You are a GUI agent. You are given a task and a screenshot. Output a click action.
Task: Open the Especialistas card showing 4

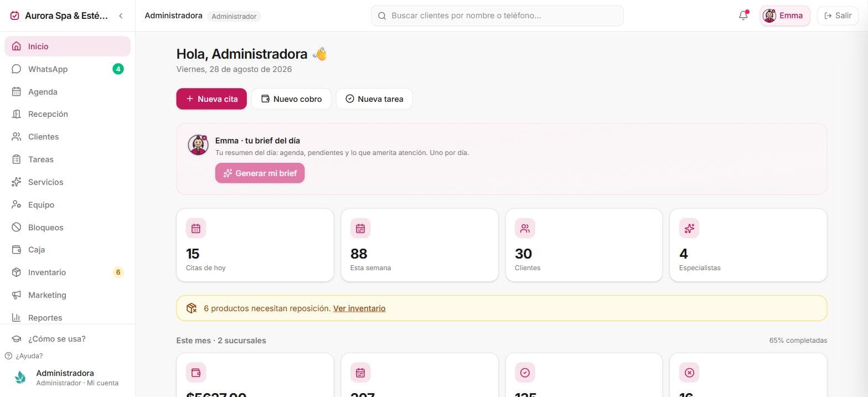(748, 245)
